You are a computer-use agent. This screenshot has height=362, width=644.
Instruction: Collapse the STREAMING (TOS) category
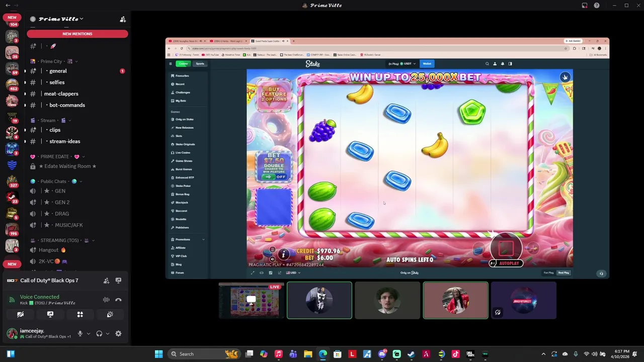pos(62,240)
